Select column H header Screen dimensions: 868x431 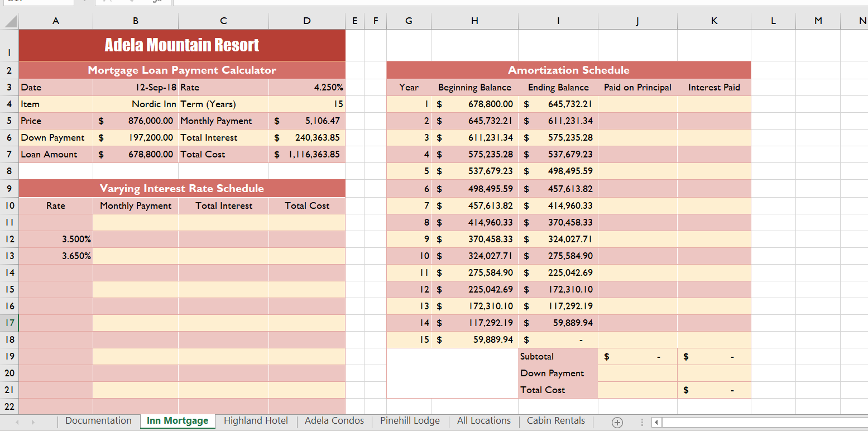tap(474, 21)
